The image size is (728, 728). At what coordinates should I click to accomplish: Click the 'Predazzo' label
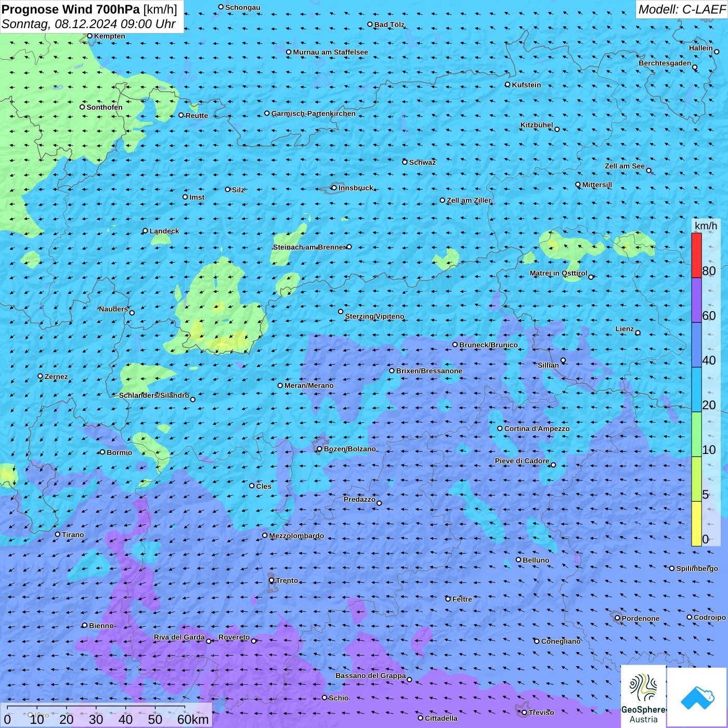(359, 499)
